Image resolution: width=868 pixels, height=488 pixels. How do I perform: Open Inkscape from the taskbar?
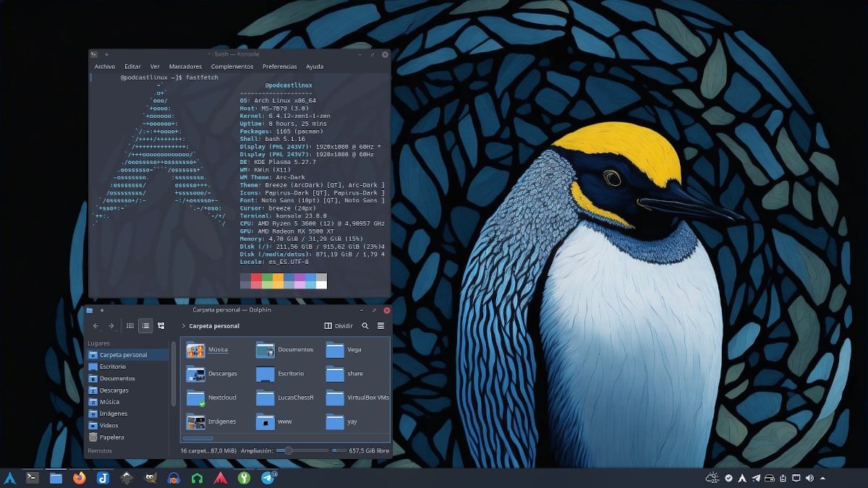click(127, 478)
